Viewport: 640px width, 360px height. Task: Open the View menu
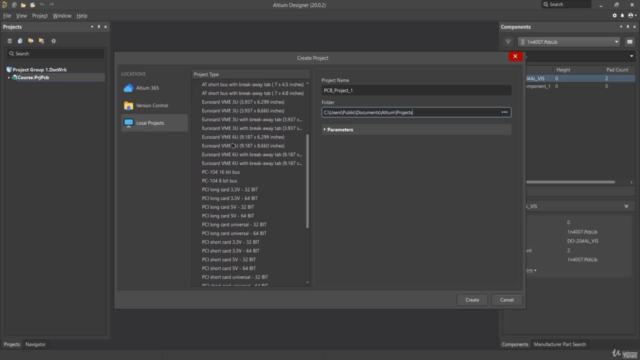[x=21, y=16]
